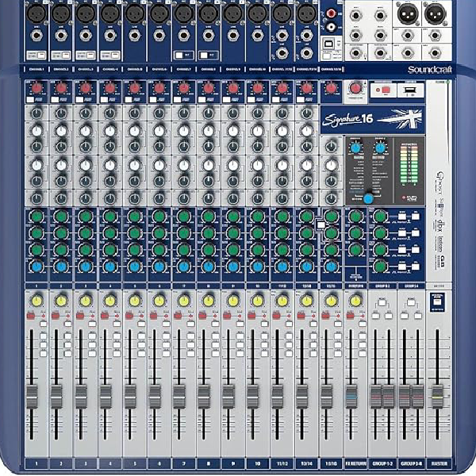Click the FX RETURN label at the bottom
Image resolution: width=476 pixels, height=476 pixels.
point(355,463)
